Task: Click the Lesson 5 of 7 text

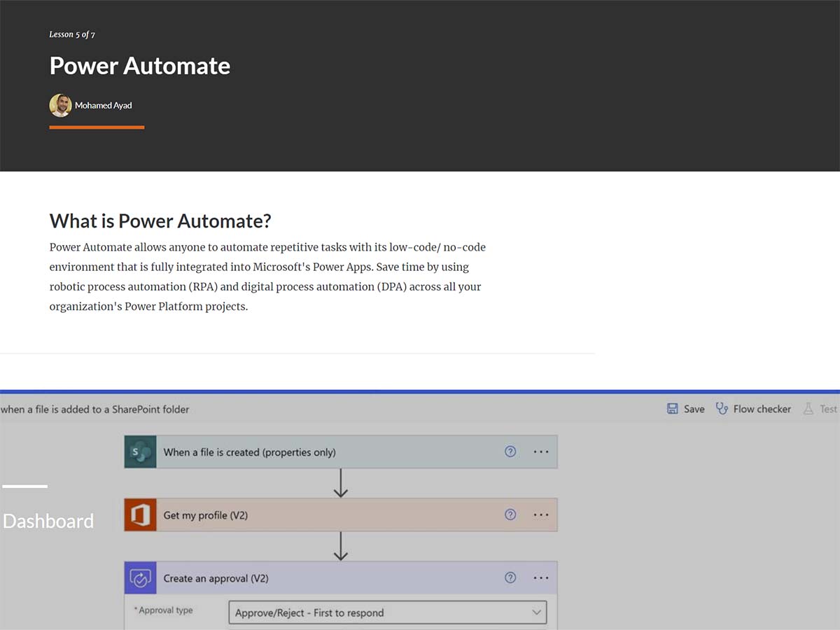Action: (72, 34)
